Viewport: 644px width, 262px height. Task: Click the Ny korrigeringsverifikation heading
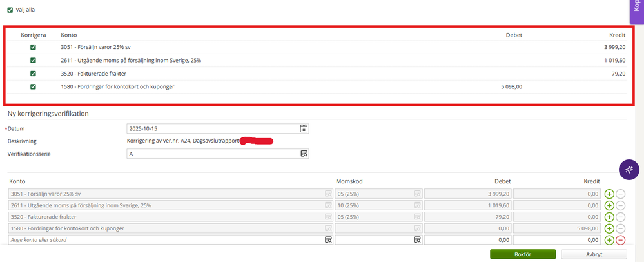48,114
